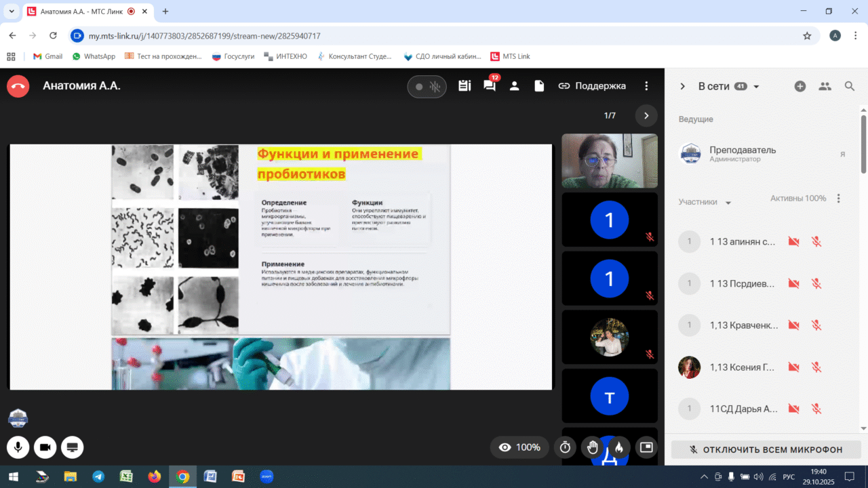The width and height of the screenshot is (868, 488).
Task: Toggle the microphone at bottom left
Action: point(18,447)
